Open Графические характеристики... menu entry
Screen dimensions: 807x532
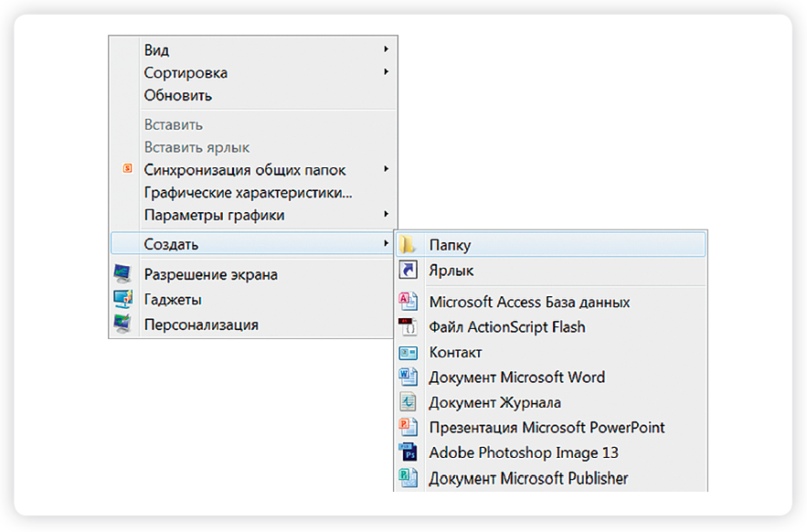coord(248,193)
